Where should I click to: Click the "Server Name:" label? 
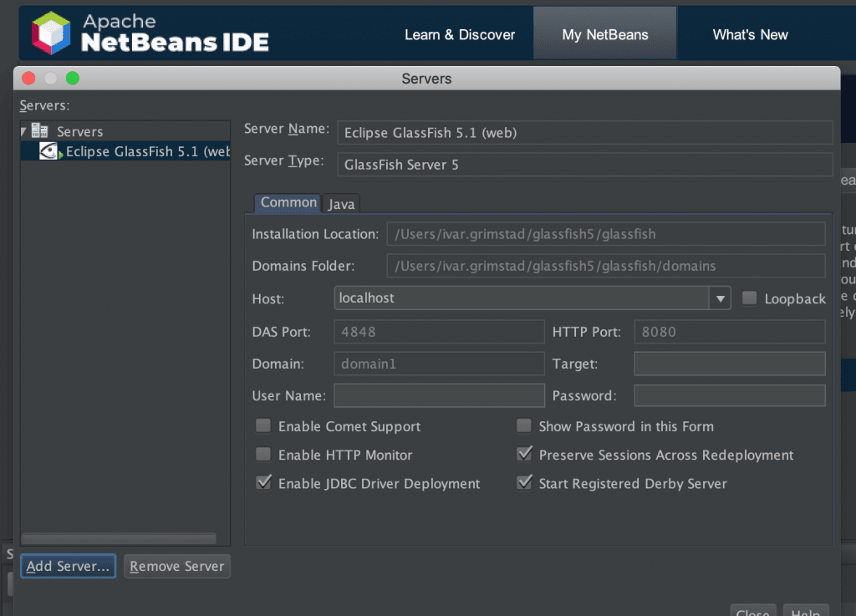[x=287, y=129]
